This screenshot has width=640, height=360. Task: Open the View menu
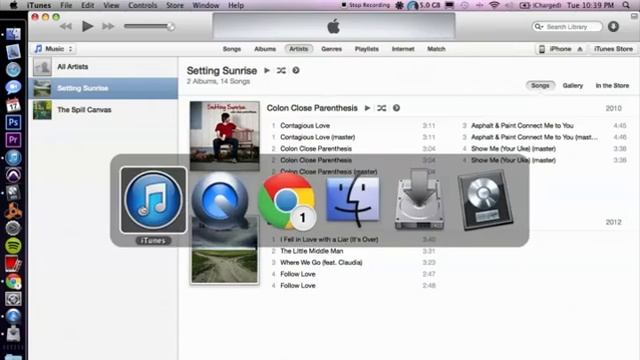pos(111,5)
